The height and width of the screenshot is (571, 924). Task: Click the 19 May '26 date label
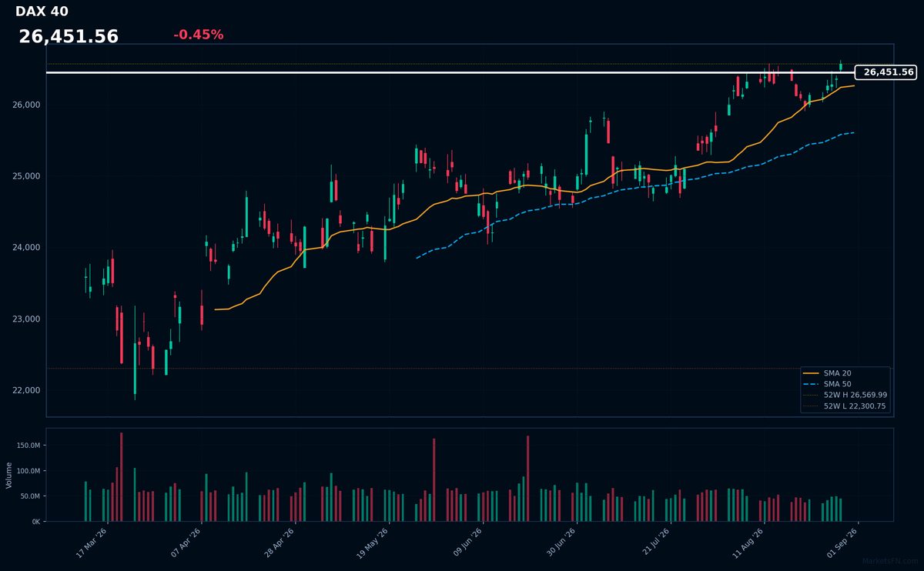[x=373, y=543]
